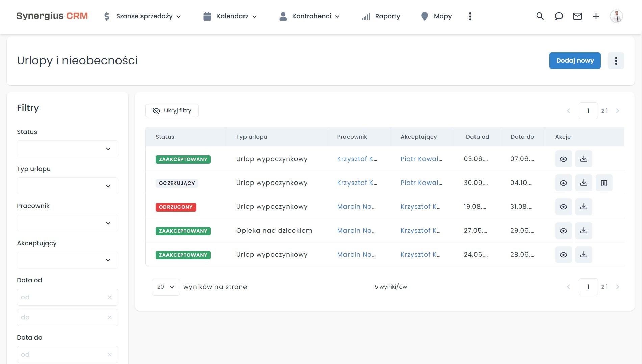The height and width of the screenshot is (364, 642).
Task: Open the Kontrahenci menu
Action: (x=309, y=16)
